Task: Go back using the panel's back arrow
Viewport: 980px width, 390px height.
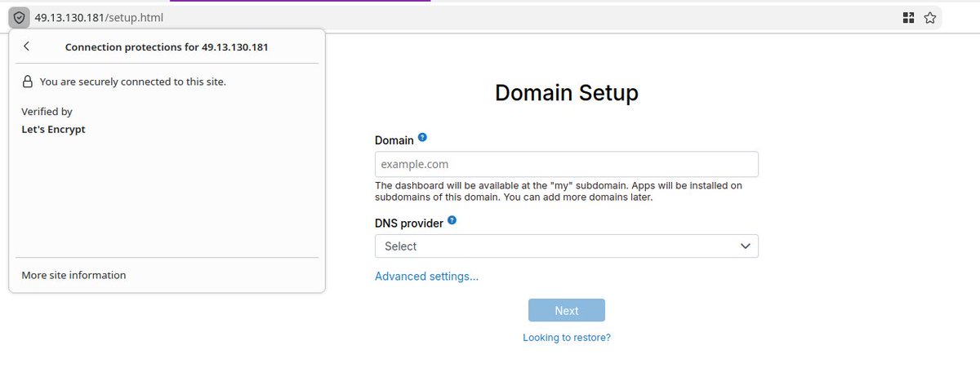Action: (27, 47)
